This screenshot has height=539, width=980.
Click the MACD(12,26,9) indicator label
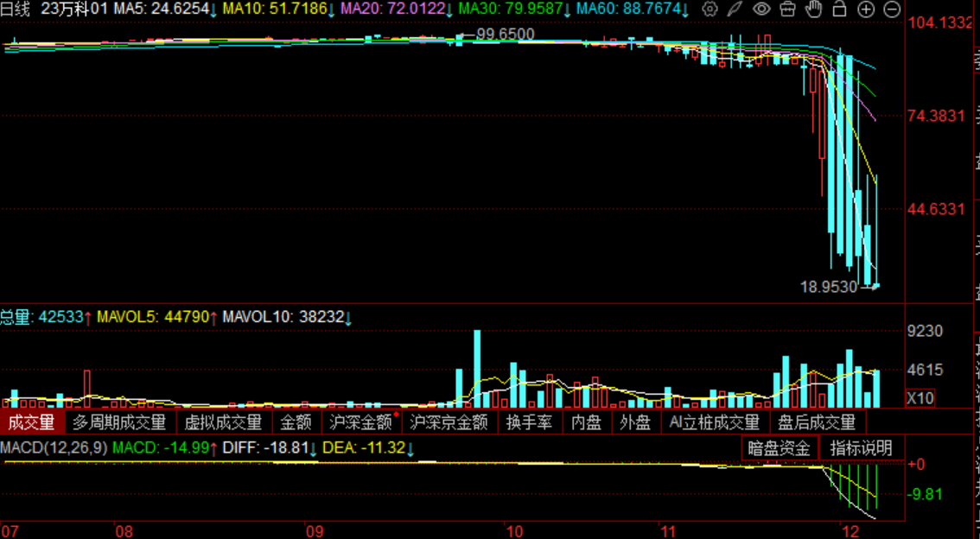54,447
